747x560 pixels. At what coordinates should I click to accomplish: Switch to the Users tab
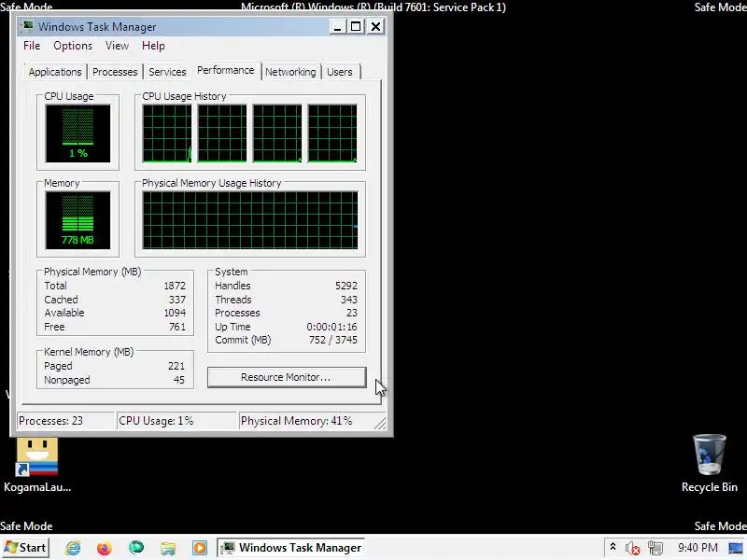[340, 72]
